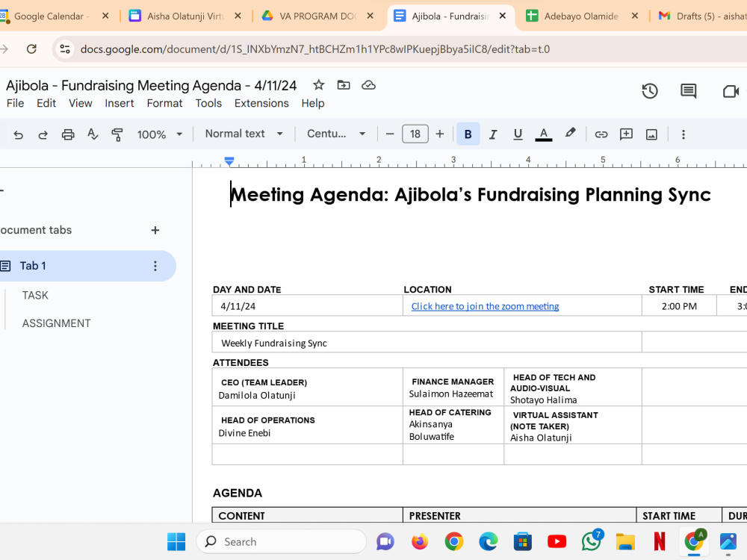
Task: Open WhatsApp from the taskbar
Action: pyautogui.click(x=592, y=541)
